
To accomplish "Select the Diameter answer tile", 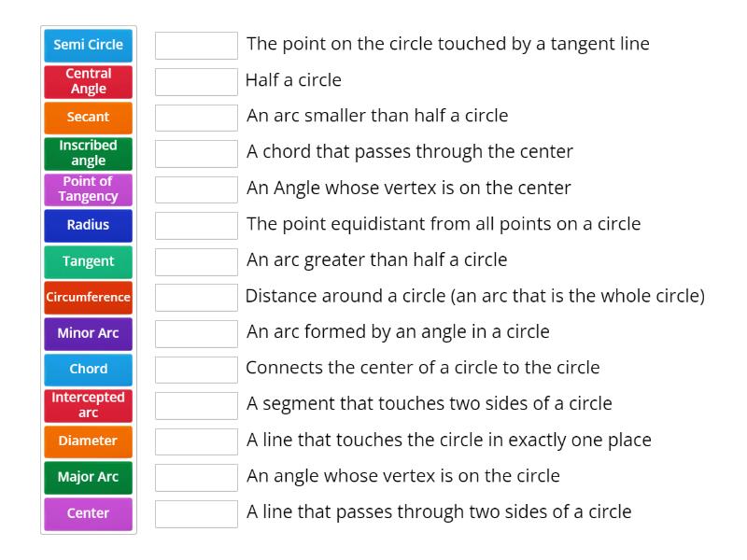I will [x=88, y=441].
